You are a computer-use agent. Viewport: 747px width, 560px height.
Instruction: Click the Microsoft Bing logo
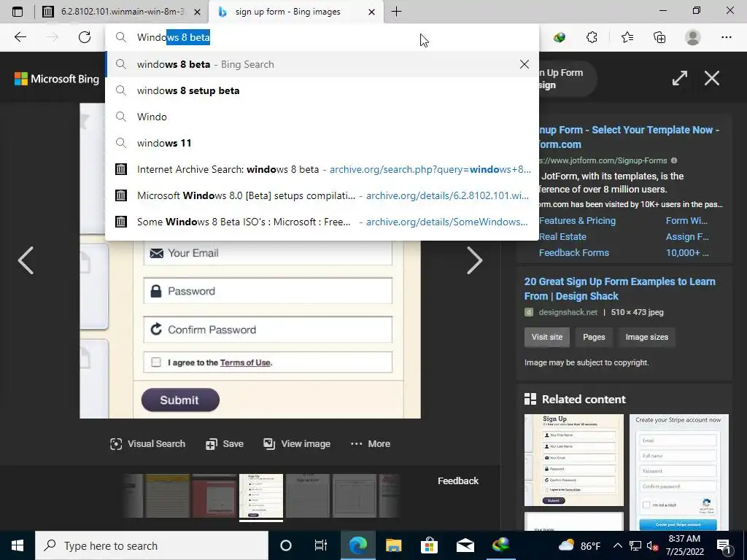[x=57, y=79]
